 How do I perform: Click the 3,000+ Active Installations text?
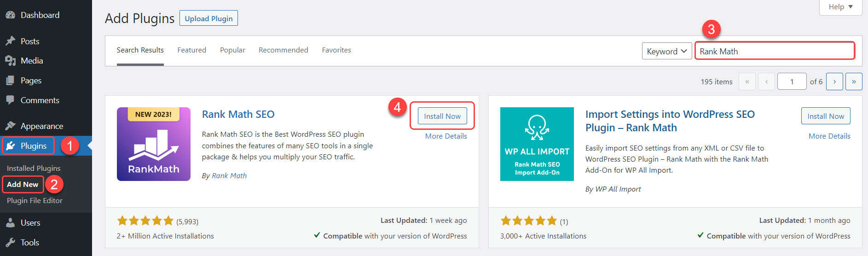[x=543, y=236]
